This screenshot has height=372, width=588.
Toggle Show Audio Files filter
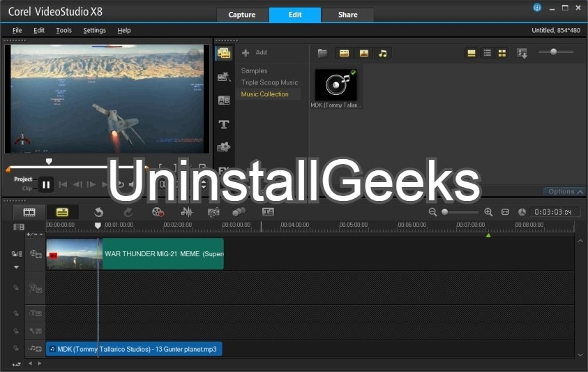pyautogui.click(x=382, y=53)
